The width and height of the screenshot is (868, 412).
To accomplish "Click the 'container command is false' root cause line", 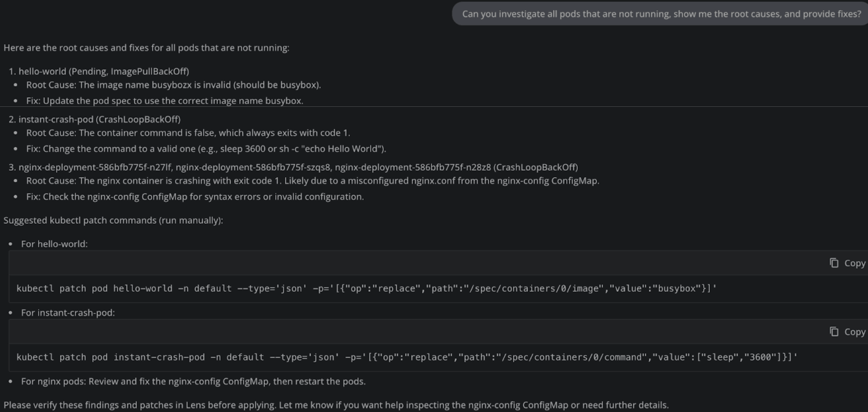I will pos(188,133).
